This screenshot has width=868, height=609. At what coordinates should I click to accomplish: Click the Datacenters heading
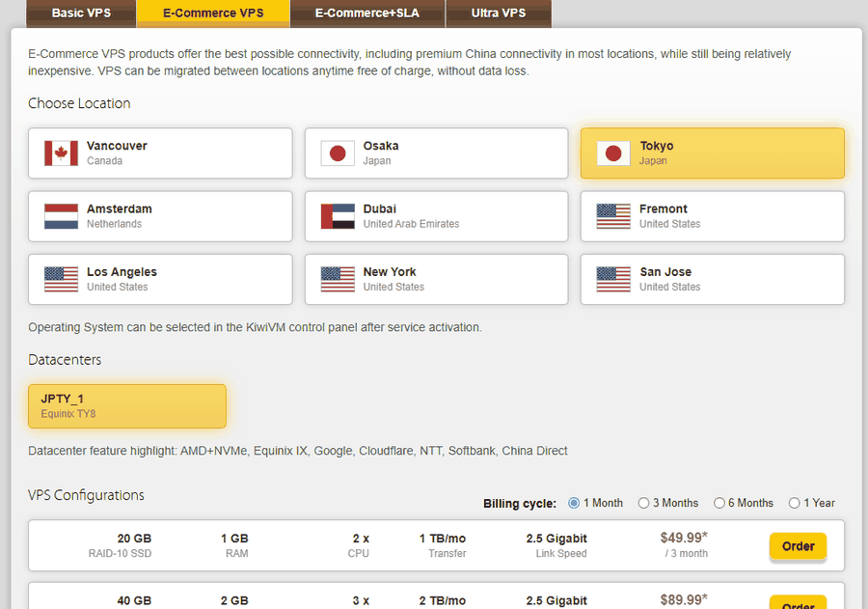[65, 360]
